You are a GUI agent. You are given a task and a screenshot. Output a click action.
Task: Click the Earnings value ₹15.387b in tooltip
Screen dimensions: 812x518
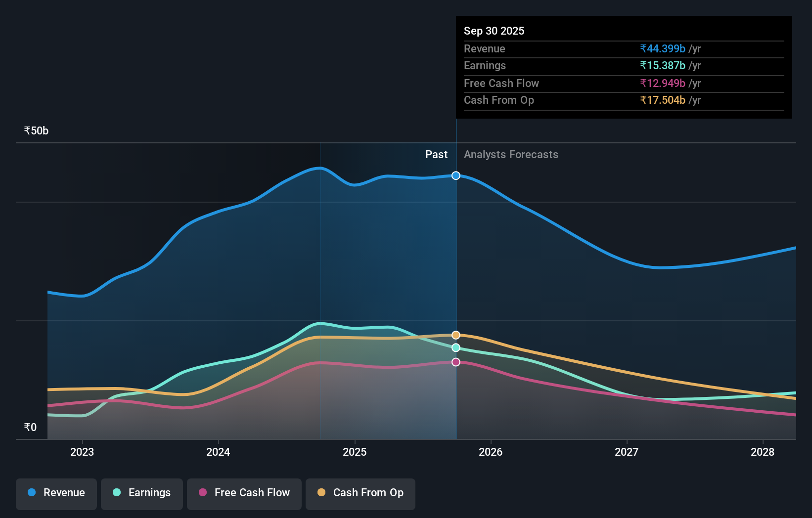(x=663, y=65)
